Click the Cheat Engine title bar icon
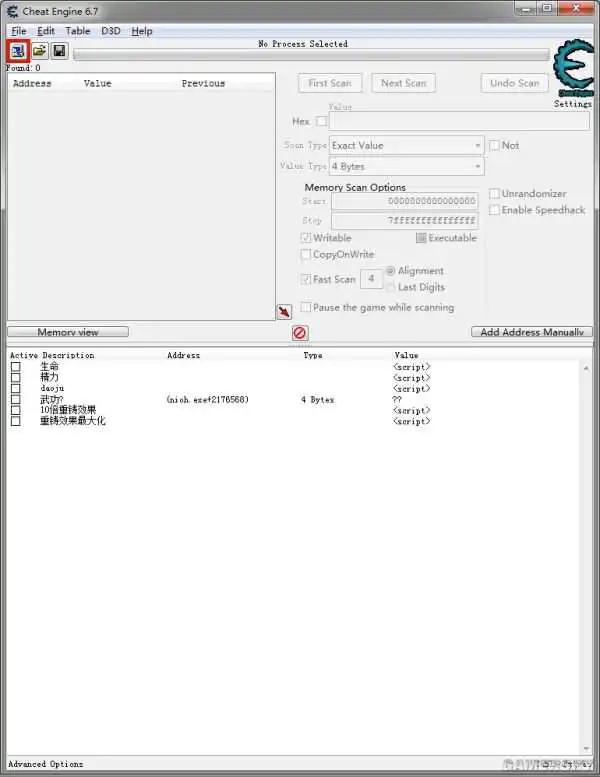The height and width of the screenshot is (777, 600). pos(13,11)
